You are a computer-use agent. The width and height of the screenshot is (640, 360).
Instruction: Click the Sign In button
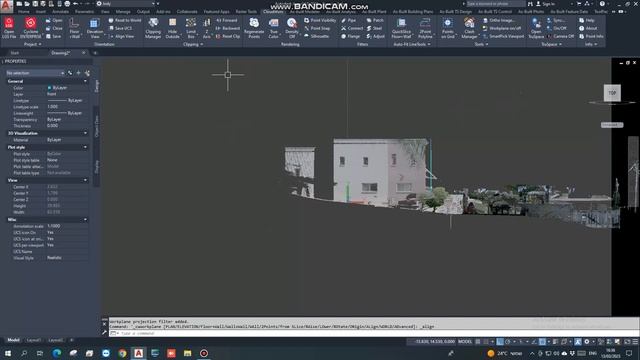(545, 4)
